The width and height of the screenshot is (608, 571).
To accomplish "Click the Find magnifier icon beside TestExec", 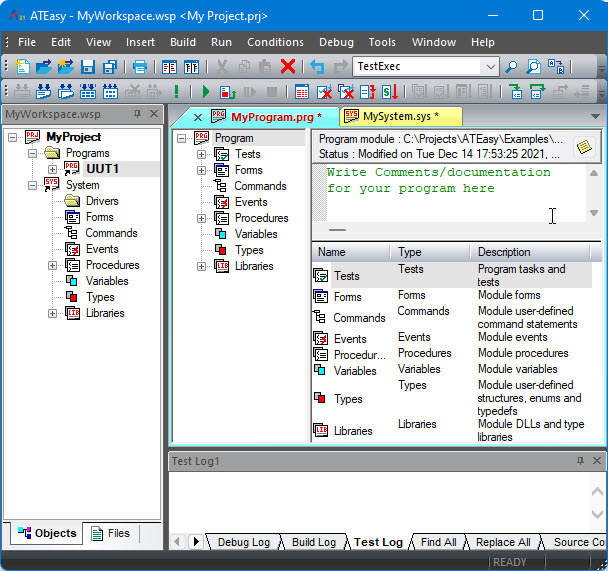I will [x=511, y=67].
